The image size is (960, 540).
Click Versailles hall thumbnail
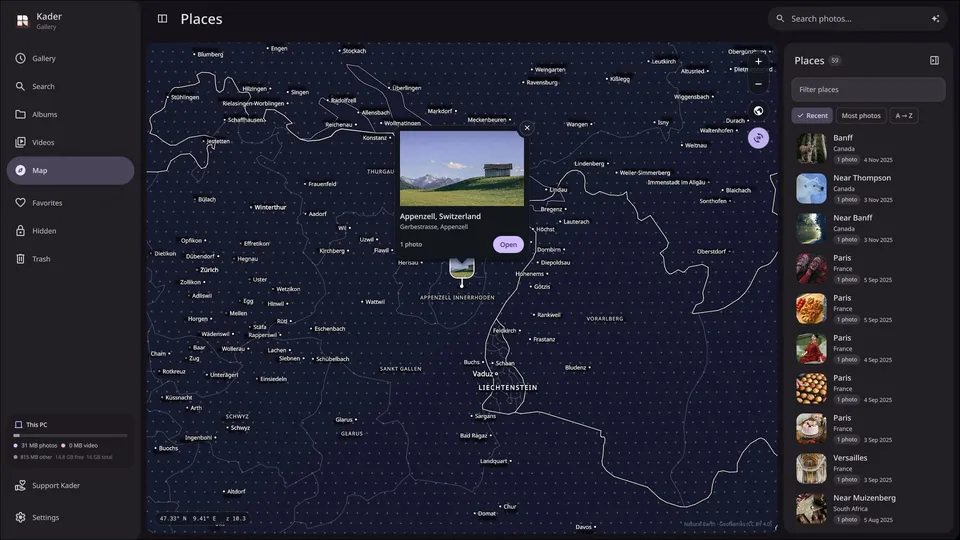tap(811, 468)
